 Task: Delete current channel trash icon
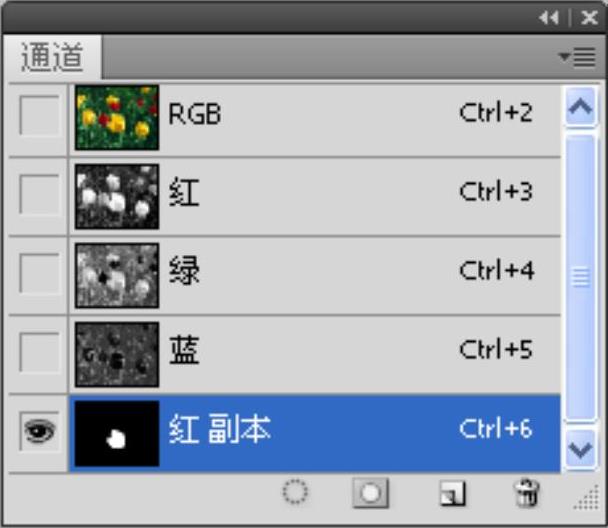coord(527,493)
